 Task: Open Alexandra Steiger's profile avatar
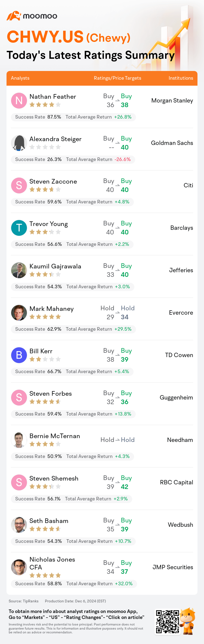19,143
